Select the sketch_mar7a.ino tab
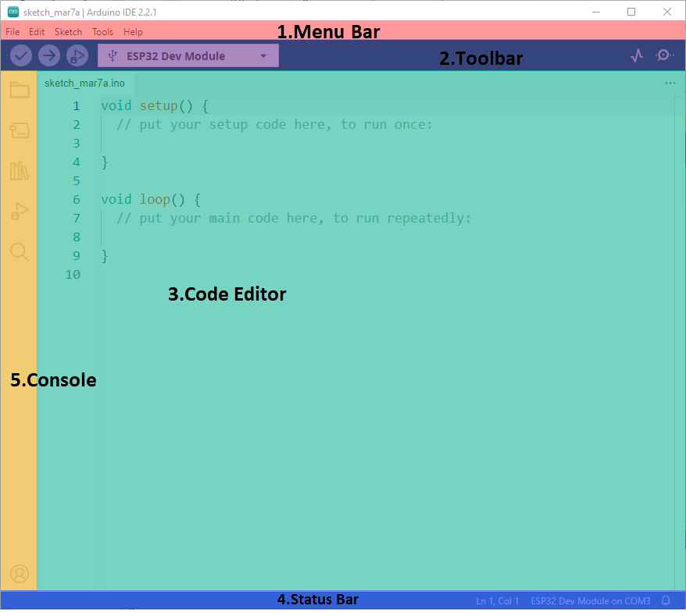The image size is (686, 616). pos(85,84)
